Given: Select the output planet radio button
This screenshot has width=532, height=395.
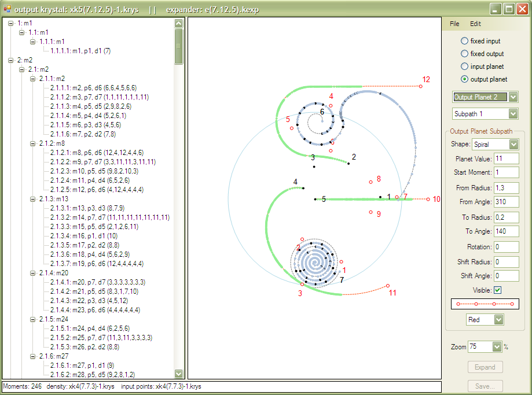Looking at the screenshot, I should (464, 79).
